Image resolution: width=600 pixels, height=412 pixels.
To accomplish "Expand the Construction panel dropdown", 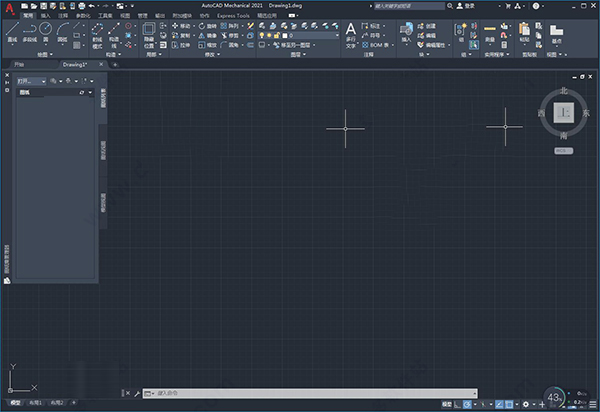I will tap(113, 55).
